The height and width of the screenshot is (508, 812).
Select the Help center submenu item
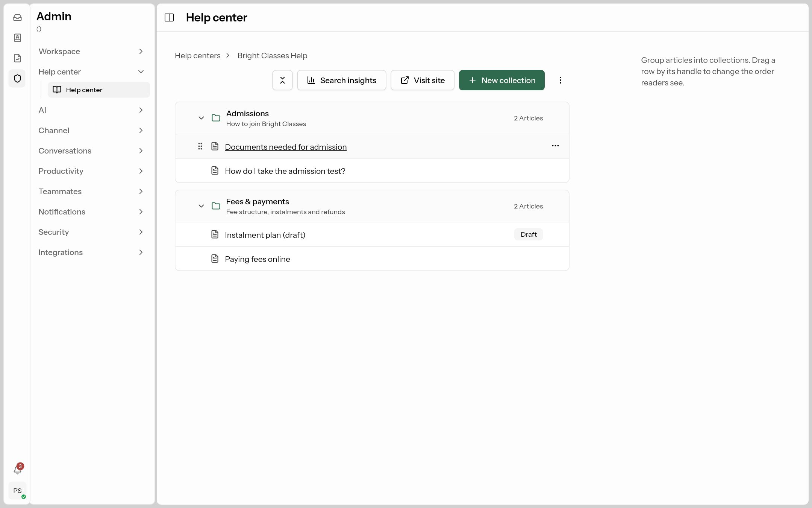(x=99, y=90)
